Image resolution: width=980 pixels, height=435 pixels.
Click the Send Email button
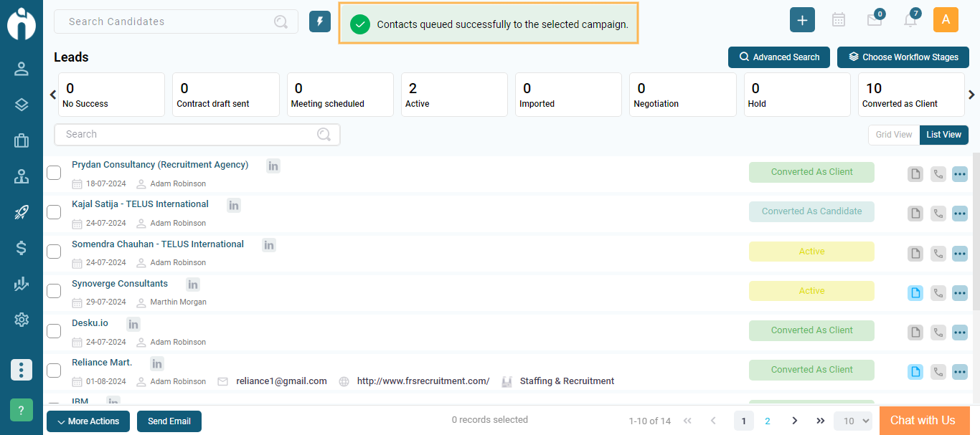point(169,421)
